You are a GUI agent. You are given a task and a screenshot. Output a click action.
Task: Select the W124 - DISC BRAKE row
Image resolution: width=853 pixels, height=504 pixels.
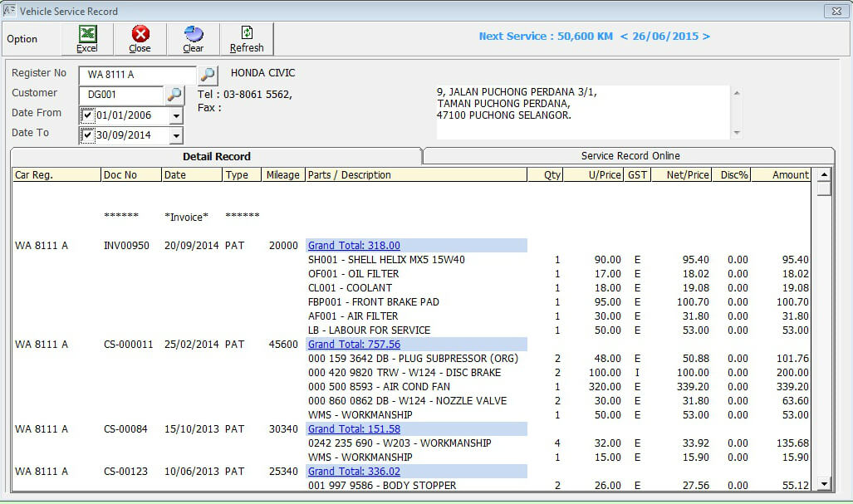click(411, 373)
